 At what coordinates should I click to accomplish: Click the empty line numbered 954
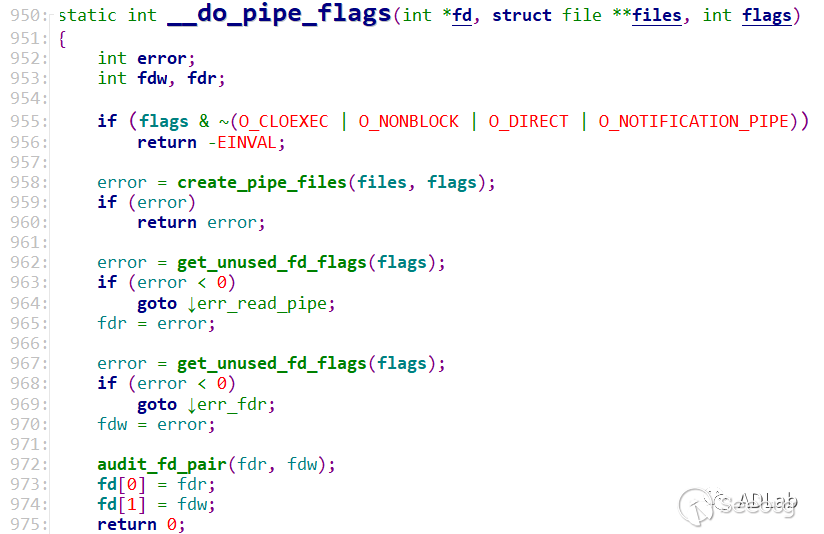[x=28, y=98]
